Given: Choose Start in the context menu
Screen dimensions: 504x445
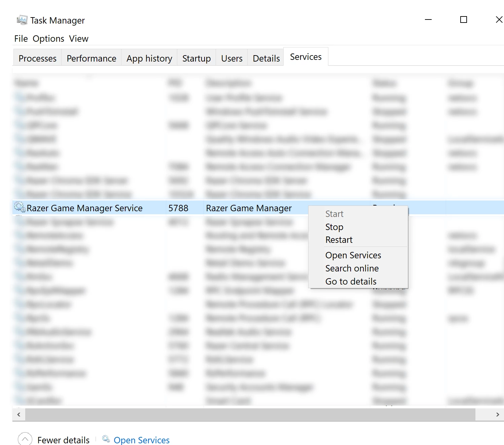Looking at the screenshot, I should click(x=358, y=214).
